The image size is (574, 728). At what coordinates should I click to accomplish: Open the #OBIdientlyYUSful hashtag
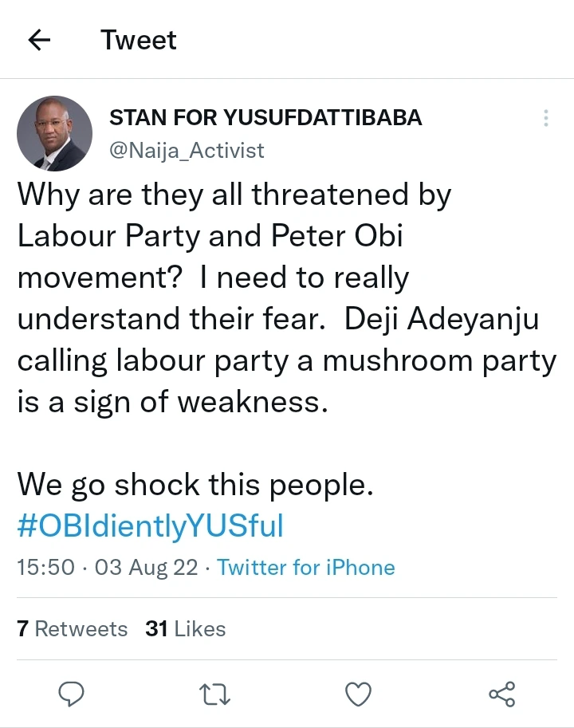(x=150, y=526)
